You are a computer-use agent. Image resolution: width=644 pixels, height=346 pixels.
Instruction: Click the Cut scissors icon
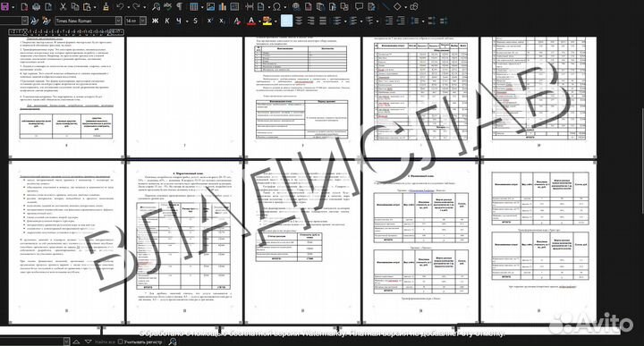(x=63, y=6)
